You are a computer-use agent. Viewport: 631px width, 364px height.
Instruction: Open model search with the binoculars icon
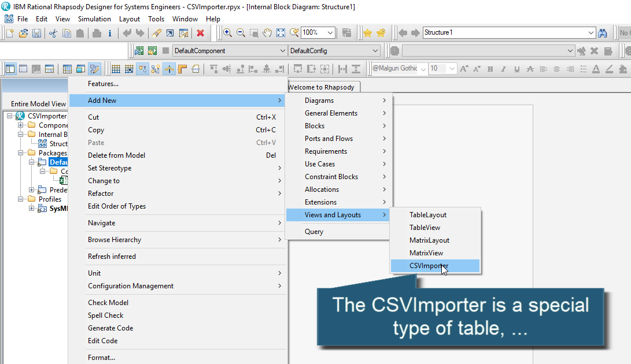[x=603, y=33]
